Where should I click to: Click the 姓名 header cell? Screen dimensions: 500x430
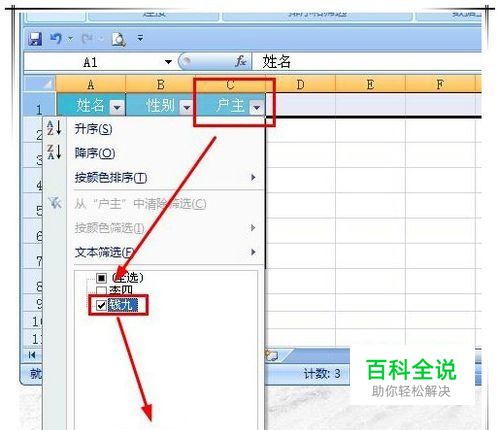coord(90,105)
